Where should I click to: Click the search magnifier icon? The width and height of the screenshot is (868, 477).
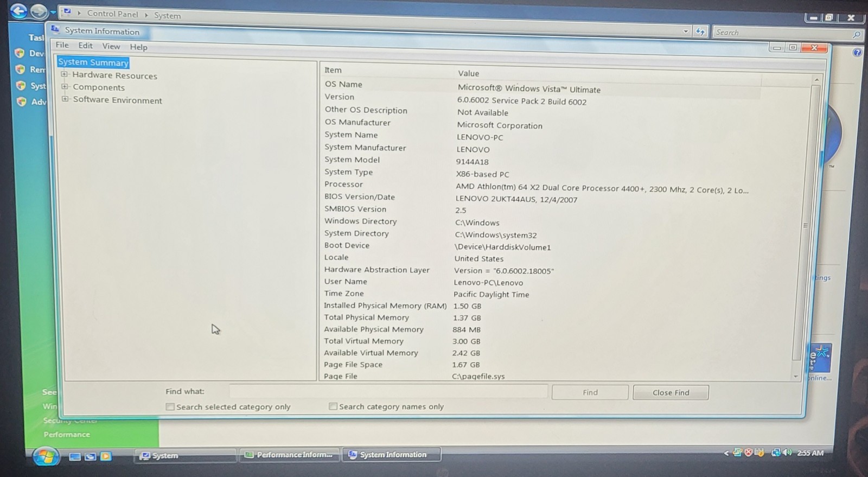tap(857, 35)
